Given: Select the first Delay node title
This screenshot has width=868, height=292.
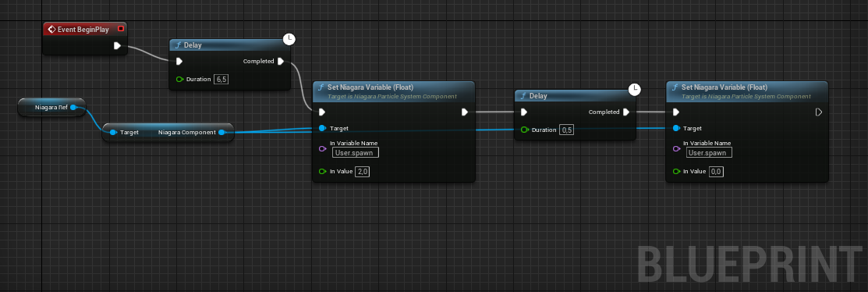Looking at the screenshot, I should 193,45.
